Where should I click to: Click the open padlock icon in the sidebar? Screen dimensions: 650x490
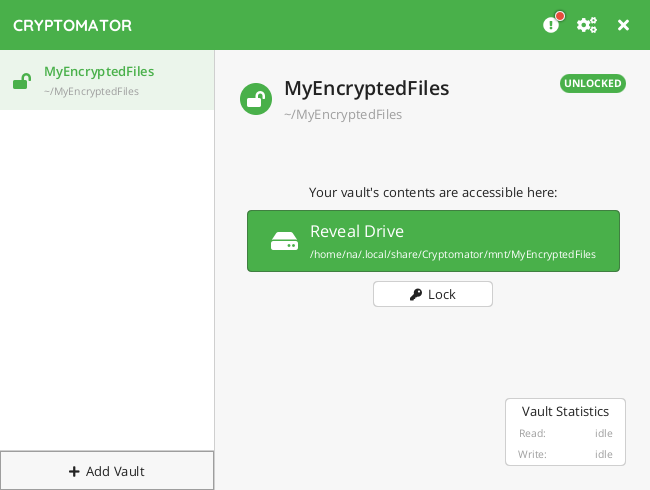coord(21,81)
